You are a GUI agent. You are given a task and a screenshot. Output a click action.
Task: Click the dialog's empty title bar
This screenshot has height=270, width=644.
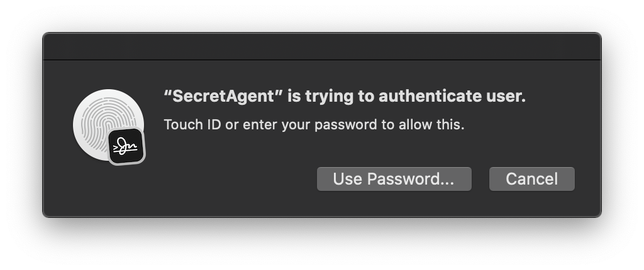click(321, 47)
